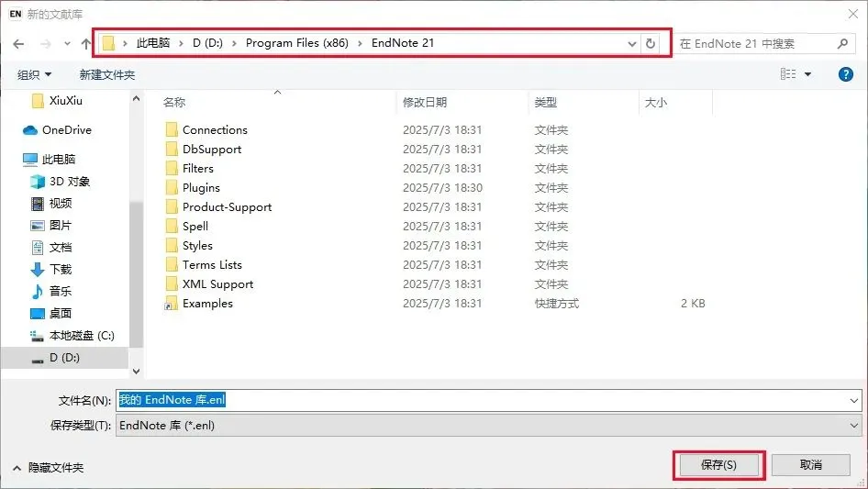
Task: Open view options dropdown arrow
Action: tap(807, 74)
